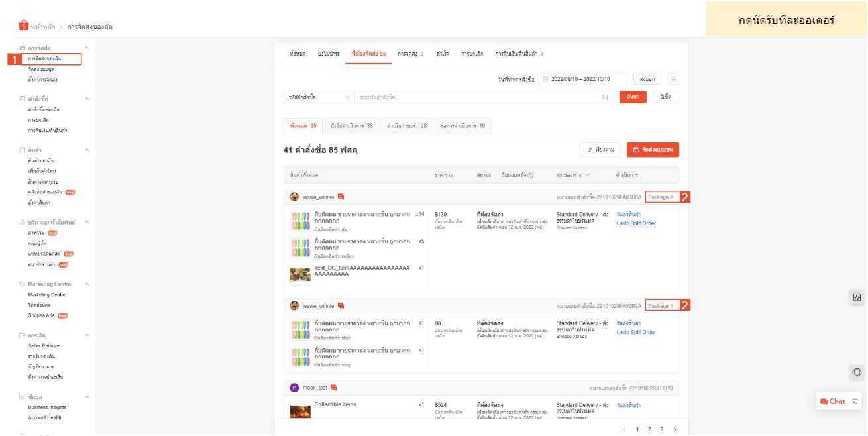Switch to the ยังไม่ชำระ tab
This screenshot has width=868, height=436.
coord(329,54)
